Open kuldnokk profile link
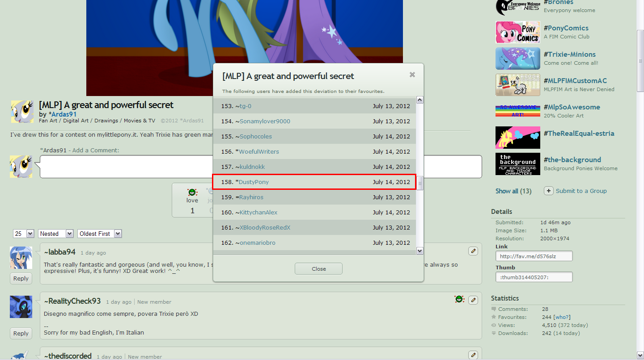Viewport: 644px width, 360px height. (252, 167)
